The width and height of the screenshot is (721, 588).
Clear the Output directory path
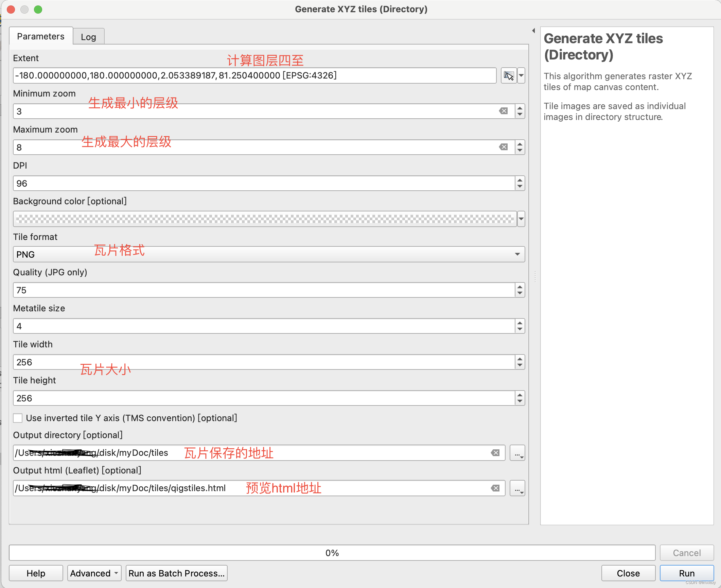coord(495,453)
